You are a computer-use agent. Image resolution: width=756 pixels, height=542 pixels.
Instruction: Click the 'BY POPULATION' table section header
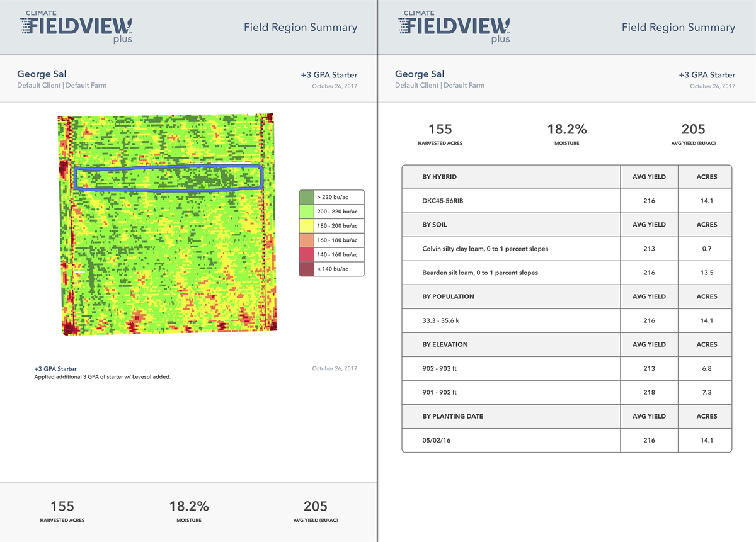click(x=567, y=296)
